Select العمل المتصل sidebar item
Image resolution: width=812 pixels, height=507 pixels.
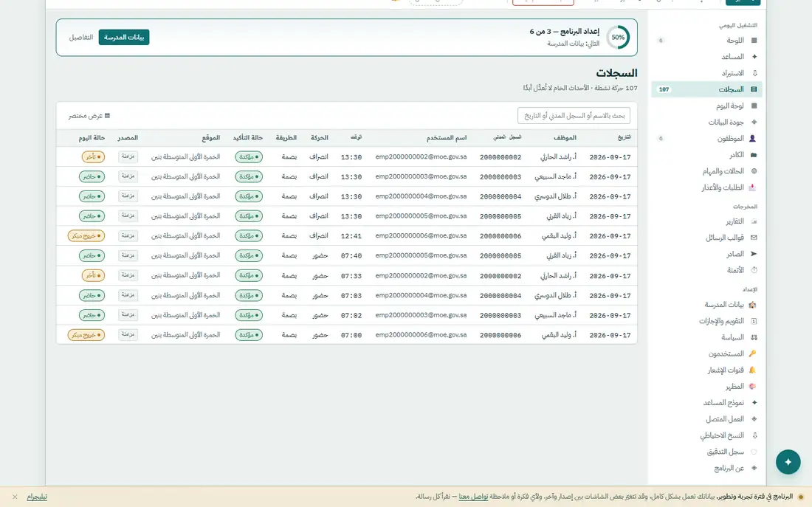coord(706,419)
